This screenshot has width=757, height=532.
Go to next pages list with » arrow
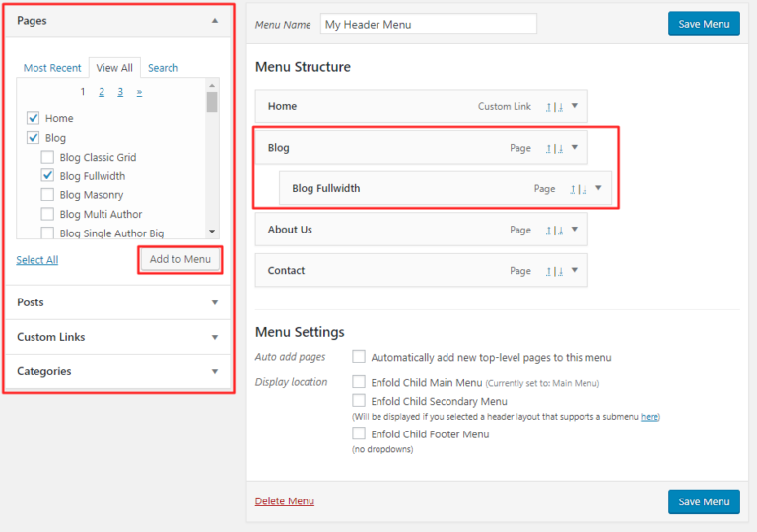pos(139,92)
